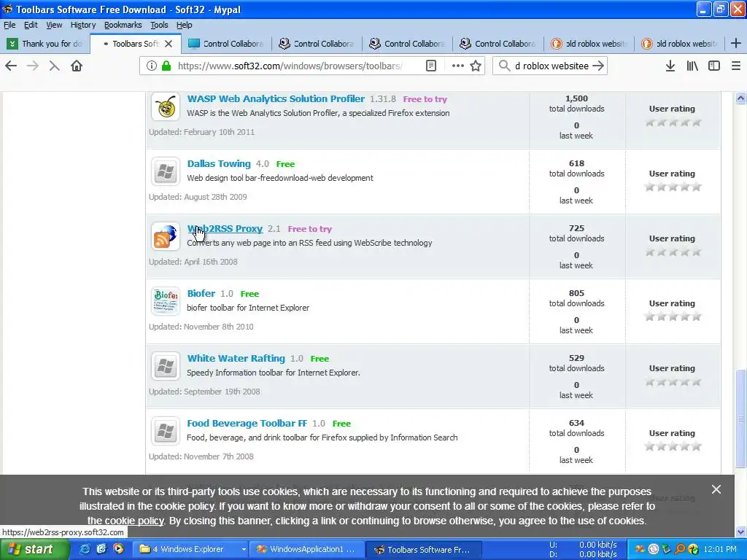Click the green secure padlock icon

(x=166, y=66)
